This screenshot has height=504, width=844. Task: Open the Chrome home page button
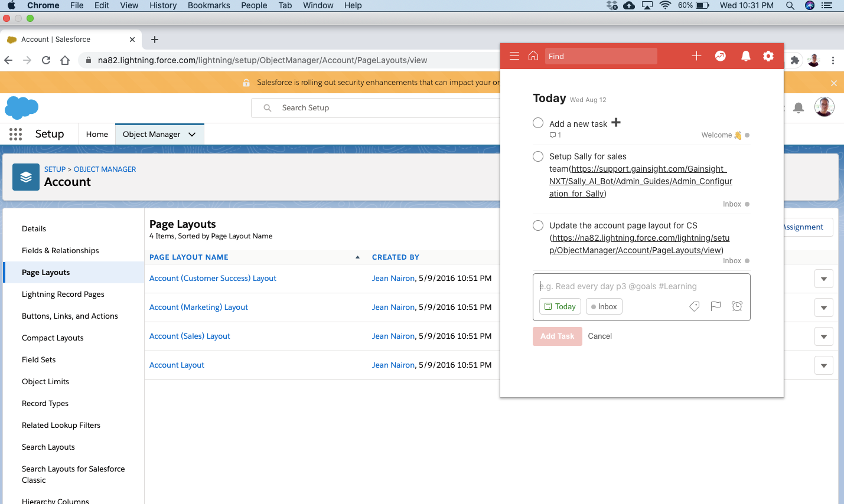tap(65, 60)
